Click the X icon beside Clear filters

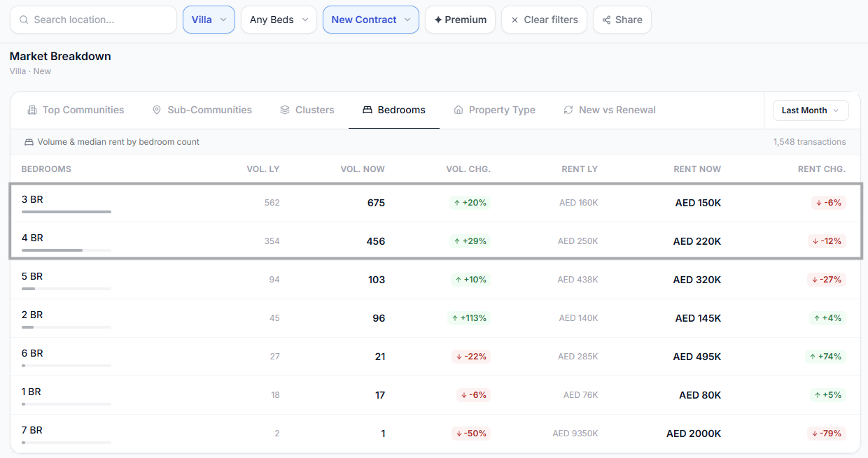pyautogui.click(x=515, y=20)
